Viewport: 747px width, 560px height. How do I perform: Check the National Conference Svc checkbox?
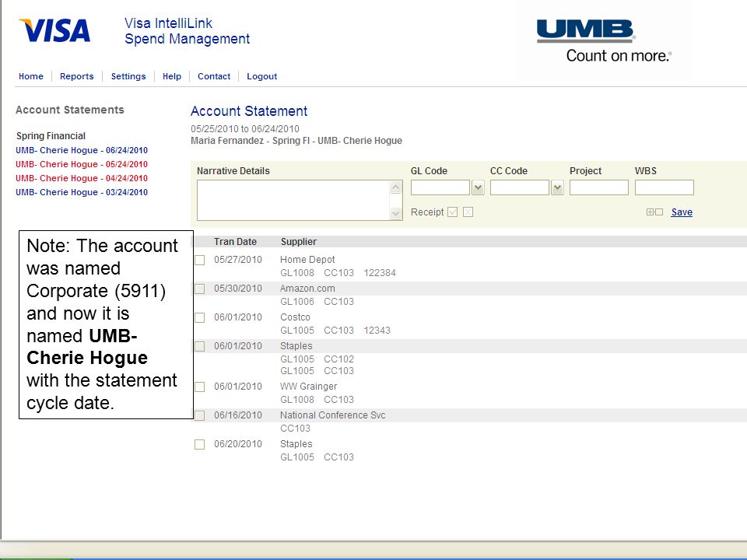tap(200, 415)
